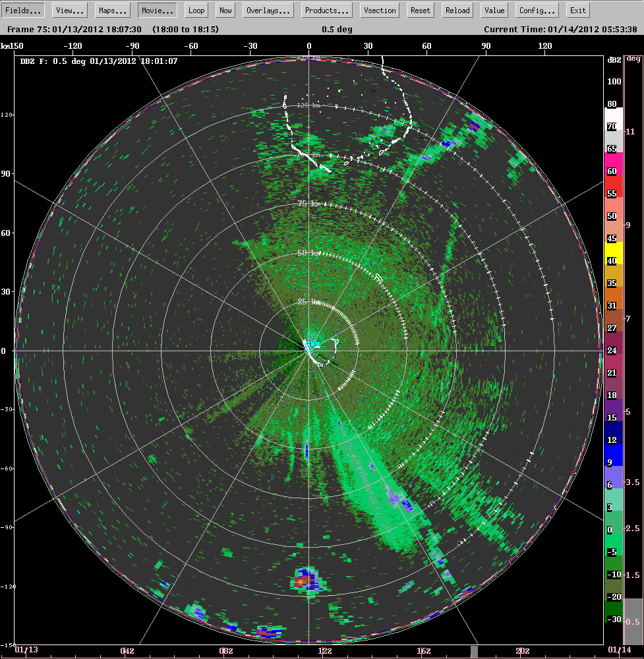Exit the radar display application

click(x=577, y=11)
